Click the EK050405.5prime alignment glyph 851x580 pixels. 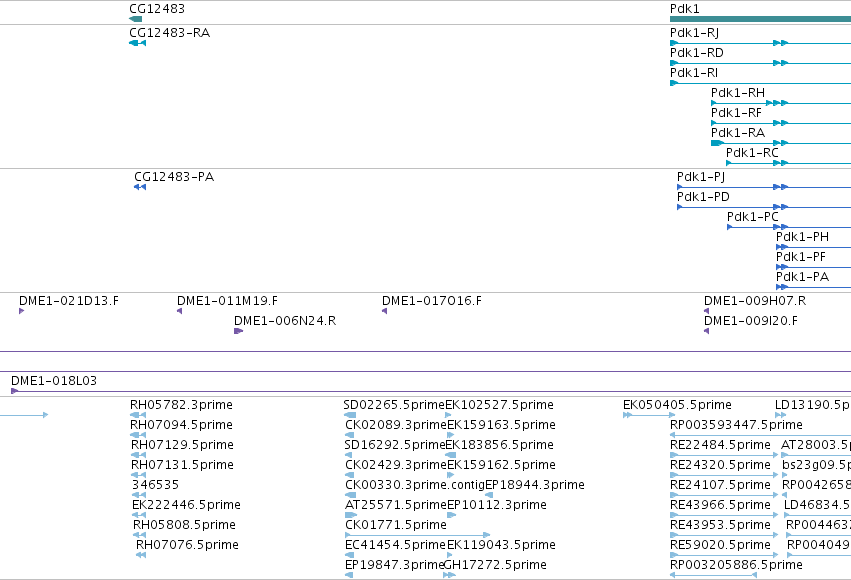click(x=649, y=415)
